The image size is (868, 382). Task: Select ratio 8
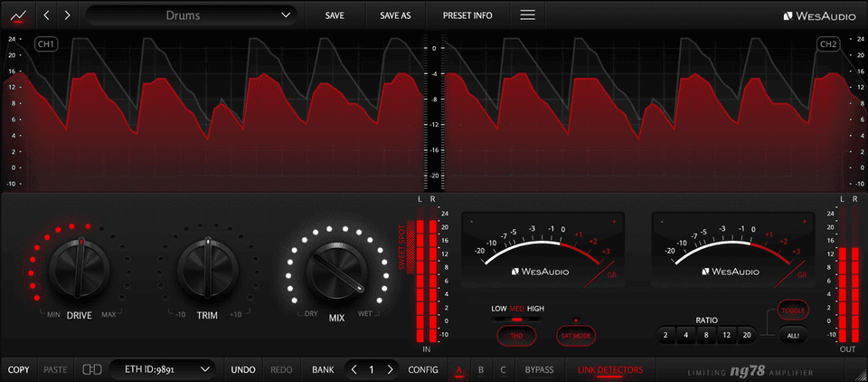(706, 335)
